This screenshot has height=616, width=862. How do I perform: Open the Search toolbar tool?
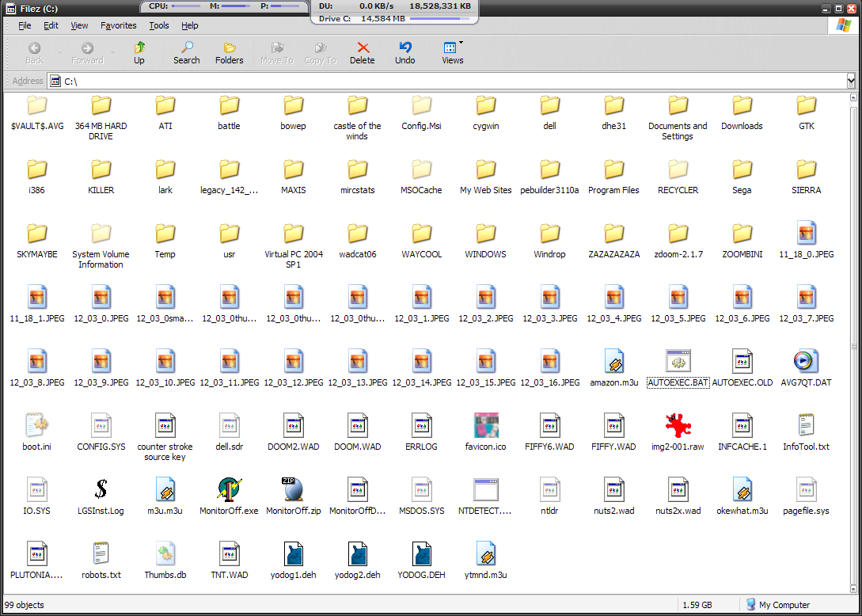coord(187,52)
